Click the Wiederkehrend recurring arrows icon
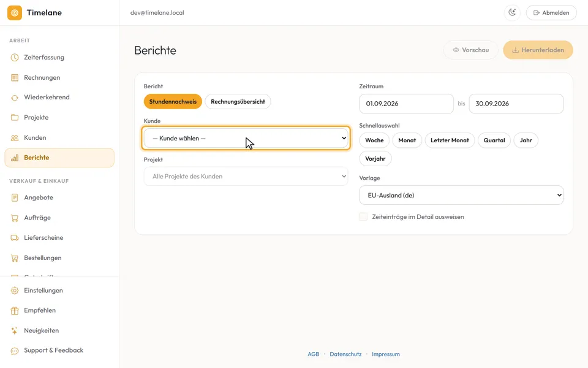588x368 pixels. [x=15, y=98]
